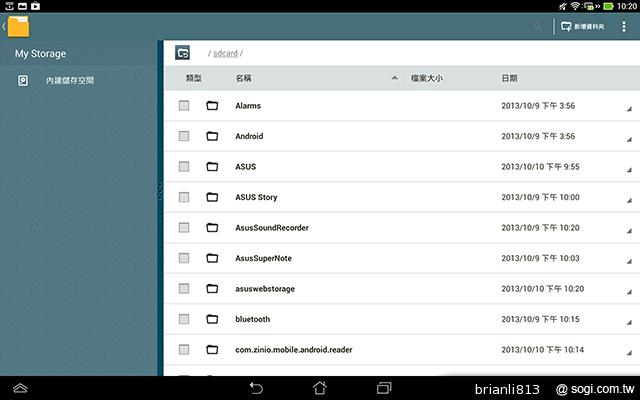
Task: Tap the Android home navigation button
Action: tap(320, 388)
